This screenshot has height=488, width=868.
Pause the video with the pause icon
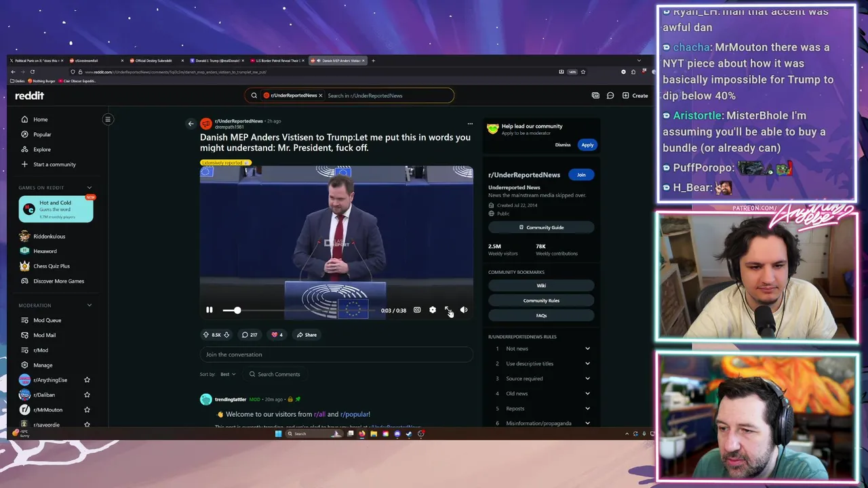(210, 310)
